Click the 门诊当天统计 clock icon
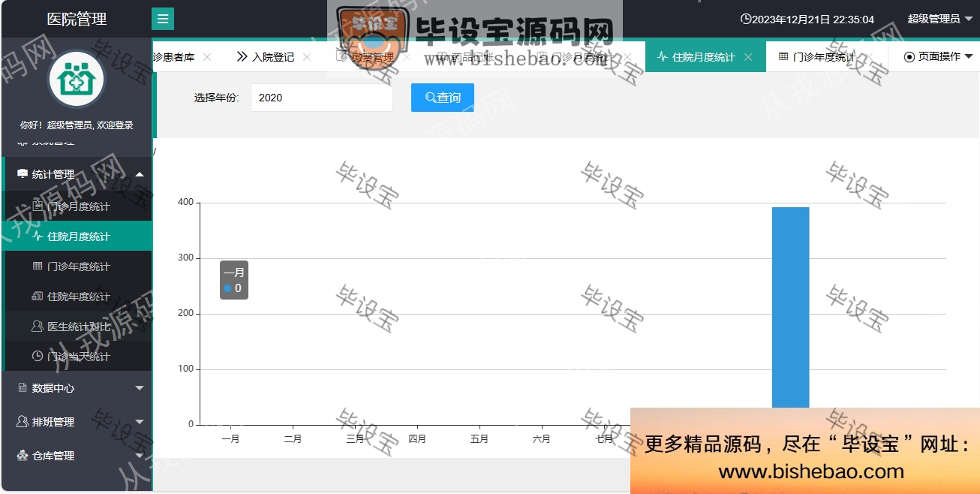The image size is (980, 494). pos(38,357)
